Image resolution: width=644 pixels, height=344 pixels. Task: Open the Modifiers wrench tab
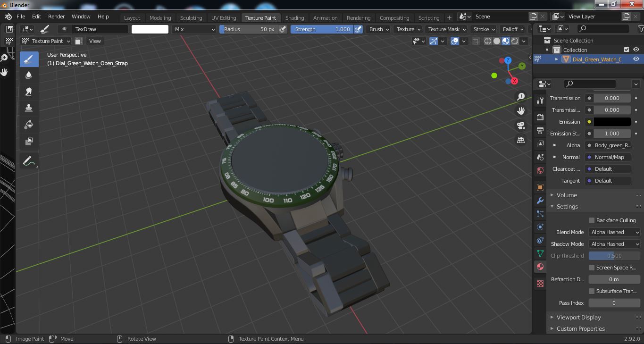(540, 201)
